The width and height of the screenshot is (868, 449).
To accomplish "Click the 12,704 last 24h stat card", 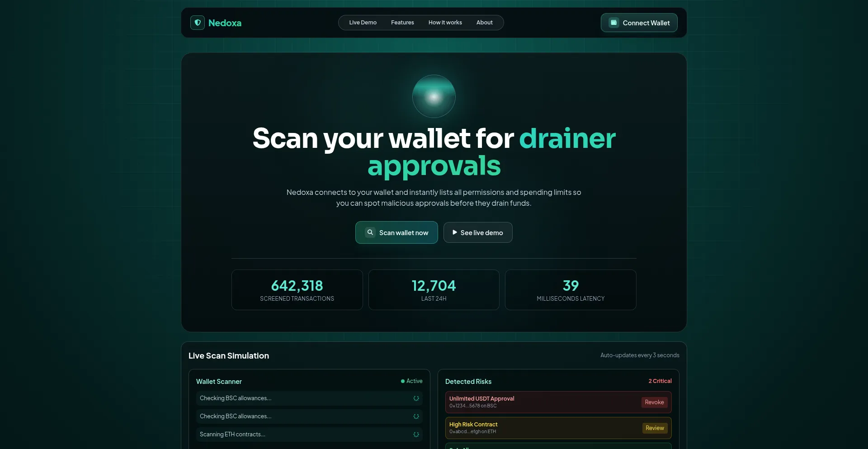I will 434,290.
